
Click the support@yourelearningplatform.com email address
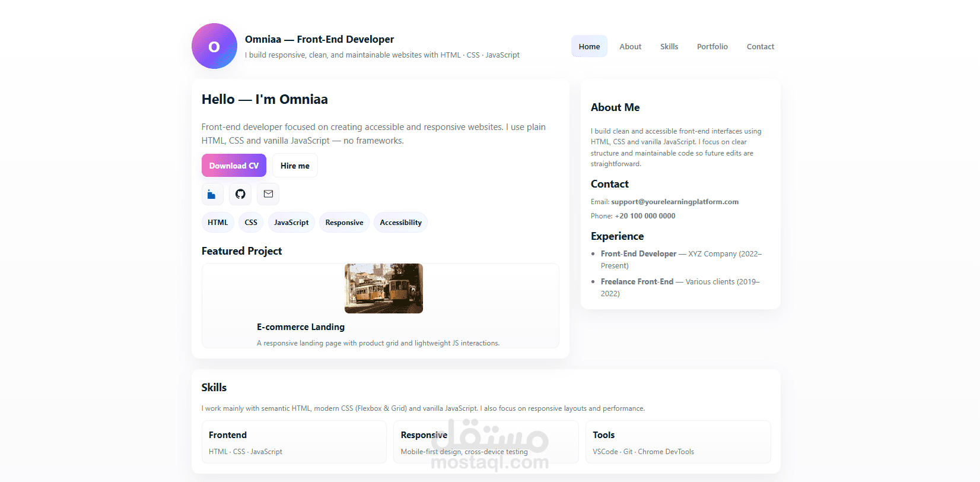click(x=674, y=202)
